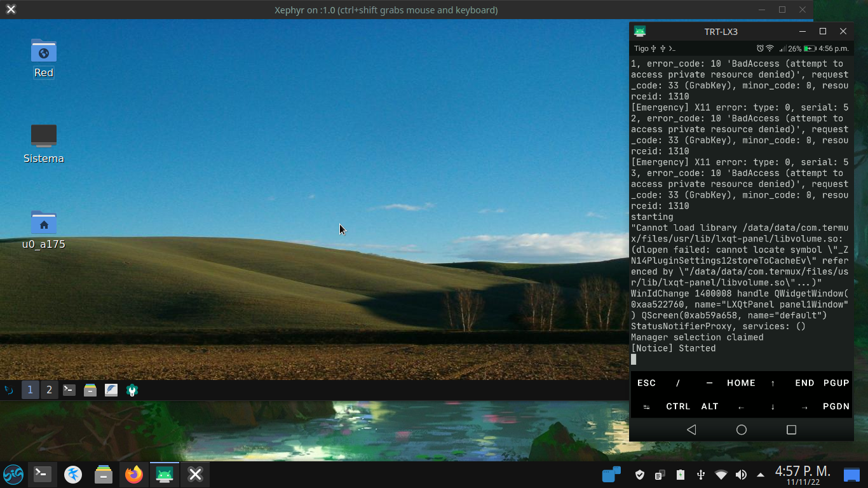Viewport: 868px width, 488px height.
Task: Launch FeatherPad text editor from LXQt panel
Action: coord(111,390)
